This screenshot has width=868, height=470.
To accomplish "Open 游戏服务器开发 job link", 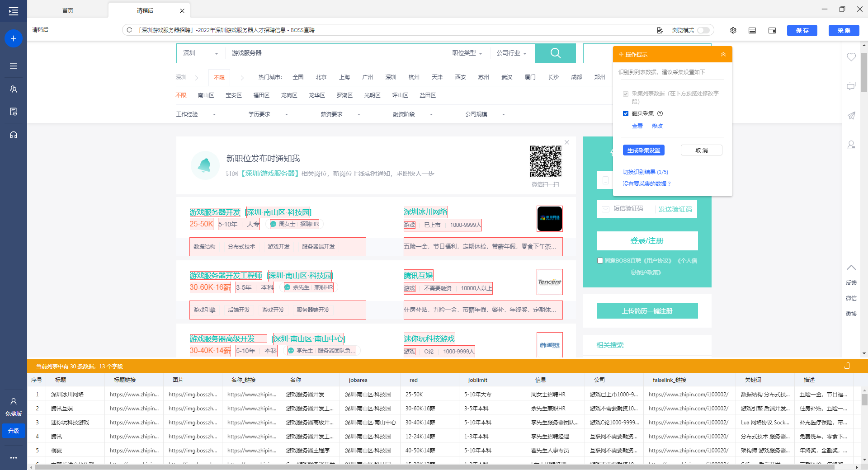I will [215, 212].
